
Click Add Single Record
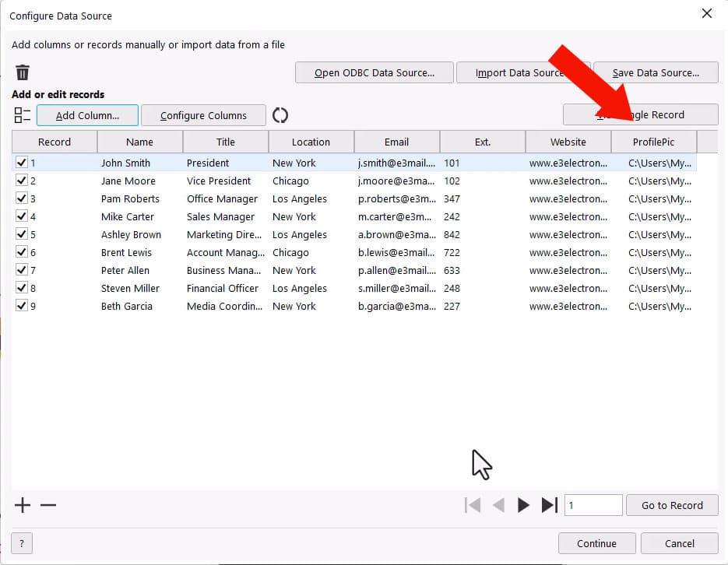640,114
